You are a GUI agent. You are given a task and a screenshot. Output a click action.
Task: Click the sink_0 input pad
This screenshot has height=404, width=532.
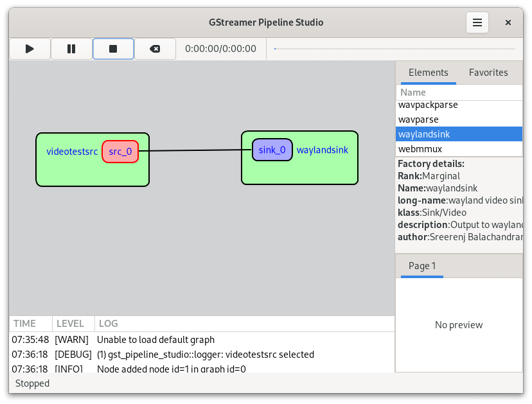tap(272, 150)
